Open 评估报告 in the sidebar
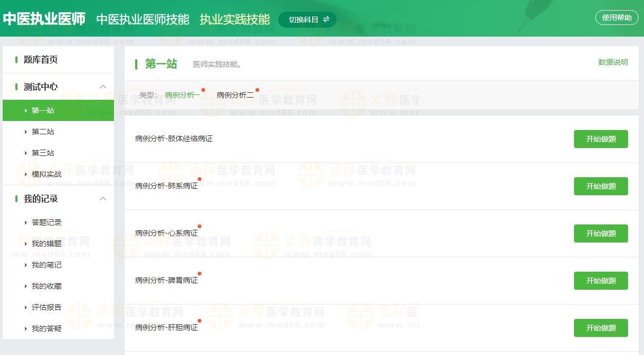The width and height of the screenshot is (644, 355). click(47, 307)
